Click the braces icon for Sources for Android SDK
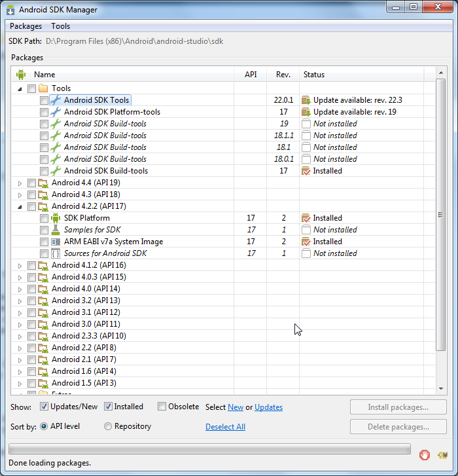The width and height of the screenshot is (458, 476). coord(56,253)
